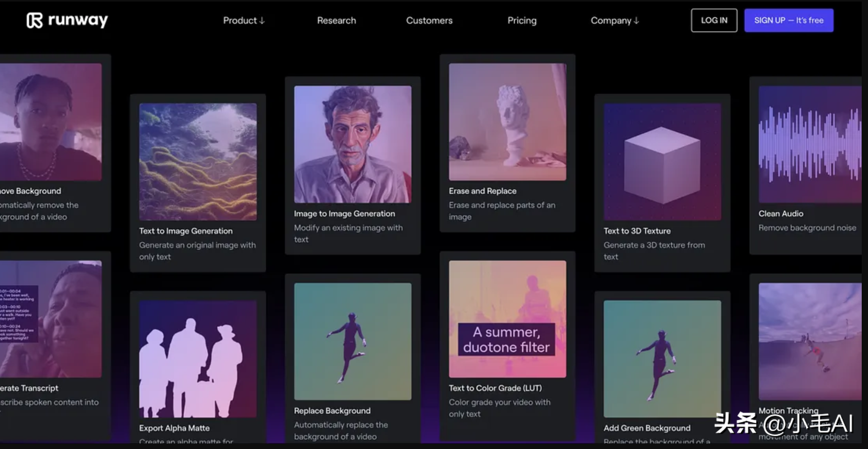Open the Remove Background thumbnail

coord(51,122)
